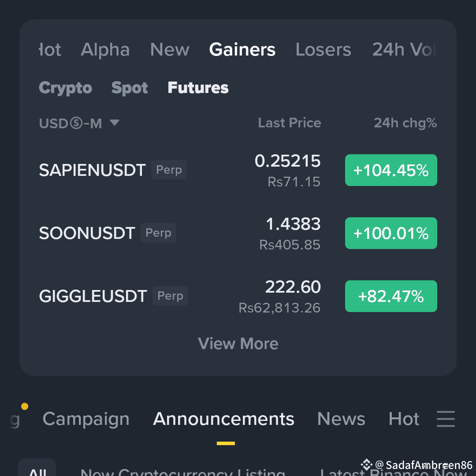Select the All announcements filter chip

(x=37, y=469)
